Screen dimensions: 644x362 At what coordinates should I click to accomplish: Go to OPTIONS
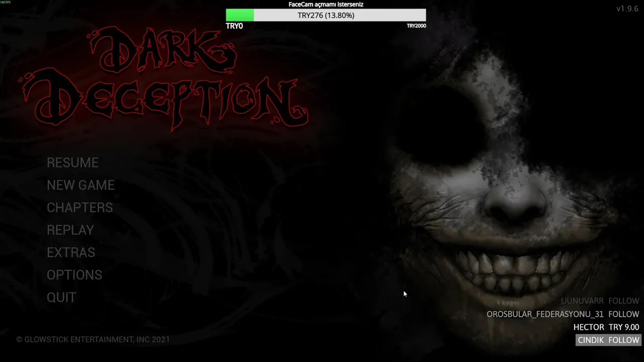(74, 275)
